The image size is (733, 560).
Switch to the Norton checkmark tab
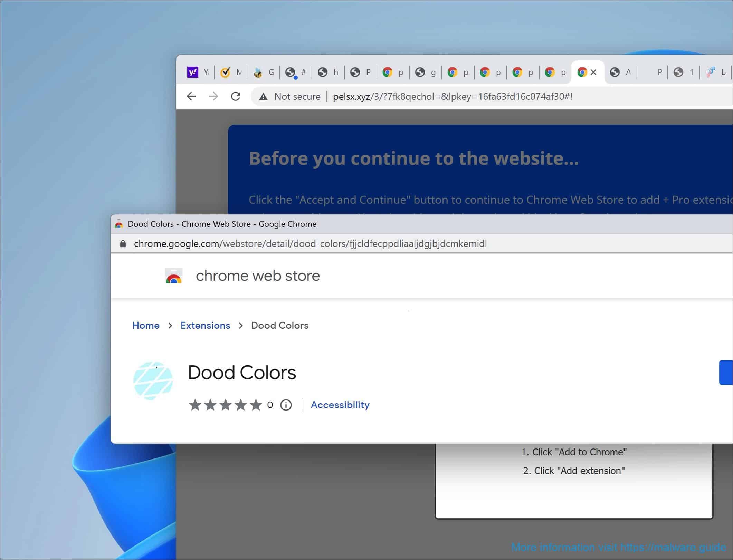(231, 72)
